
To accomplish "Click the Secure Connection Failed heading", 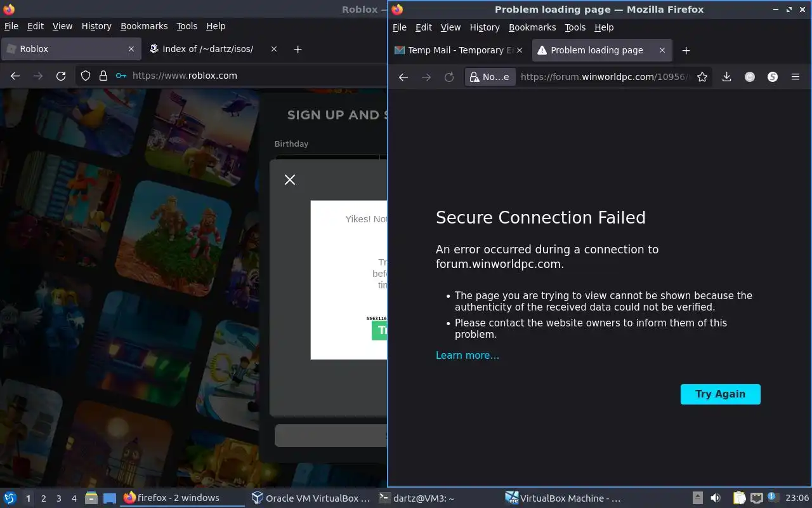I will [540, 217].
